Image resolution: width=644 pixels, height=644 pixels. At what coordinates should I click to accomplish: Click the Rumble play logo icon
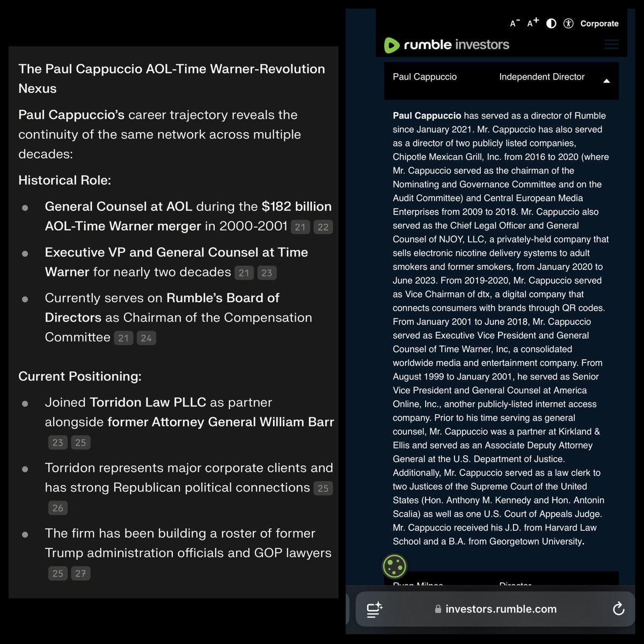click(392, 45)
